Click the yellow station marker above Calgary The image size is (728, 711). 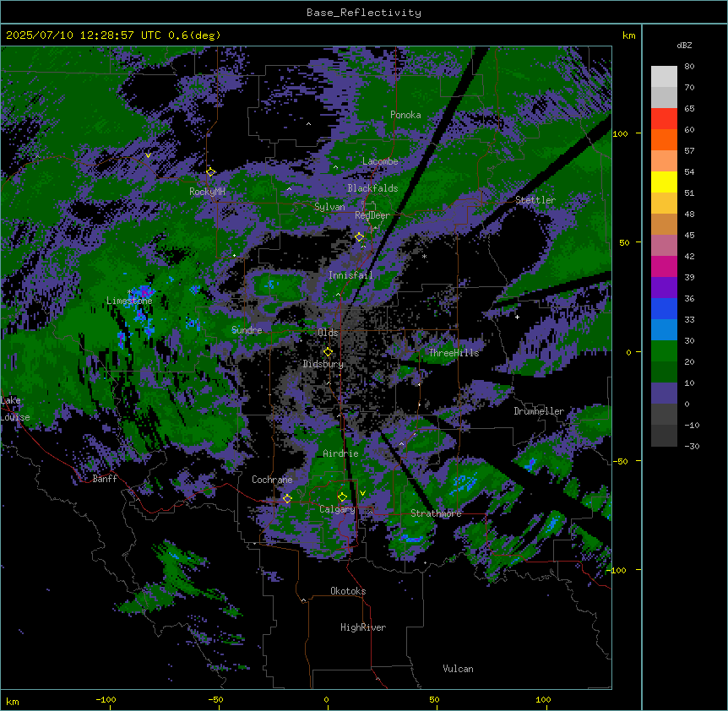[x=342, y=497]
